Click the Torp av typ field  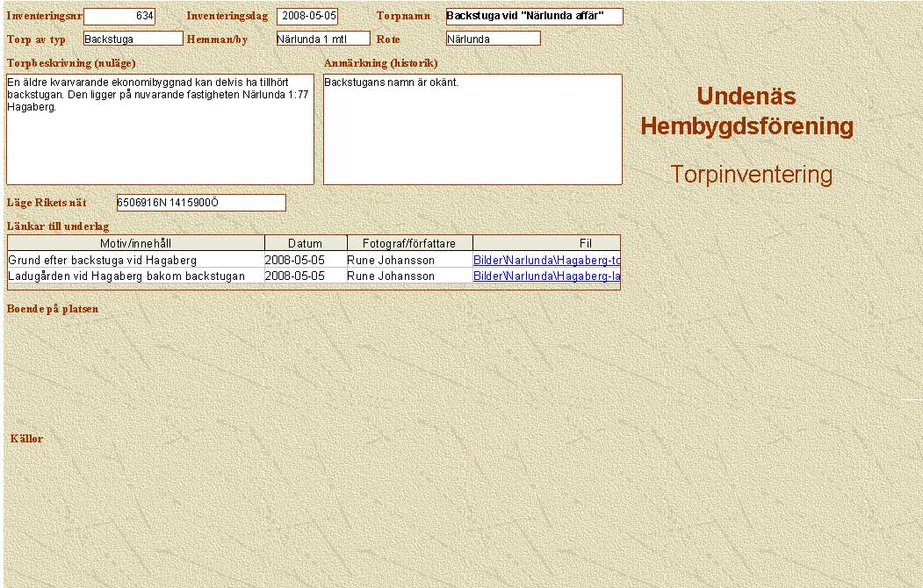point(133,39)
